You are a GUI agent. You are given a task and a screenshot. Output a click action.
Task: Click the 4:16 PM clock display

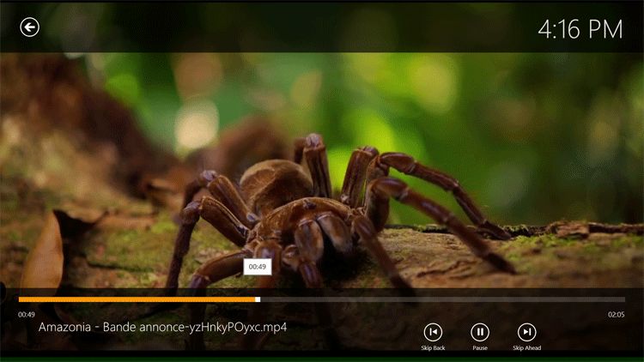[x=580, y=29]
